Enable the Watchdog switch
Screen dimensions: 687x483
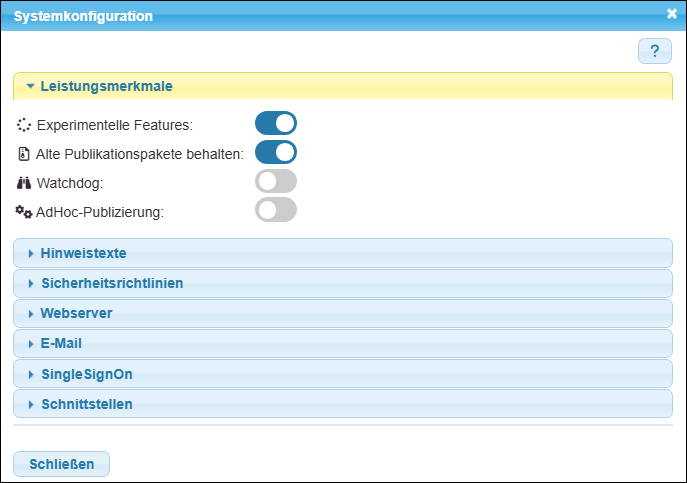[x=276, y=181]
